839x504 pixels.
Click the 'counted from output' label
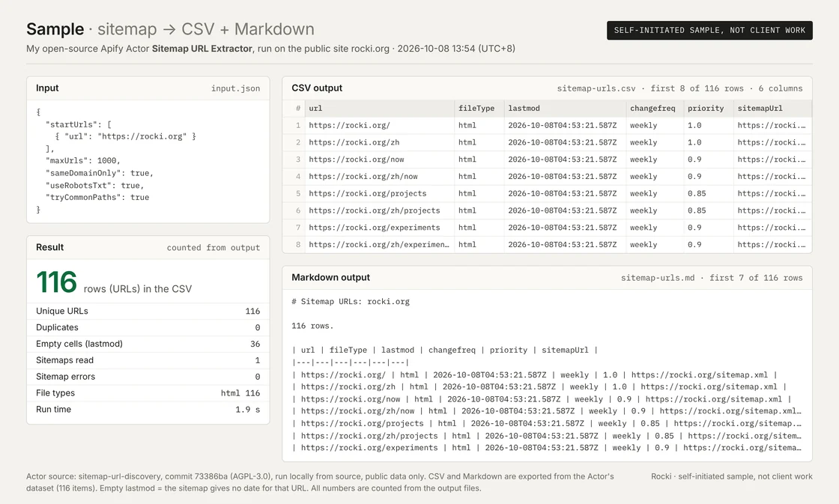coord(213,248)
